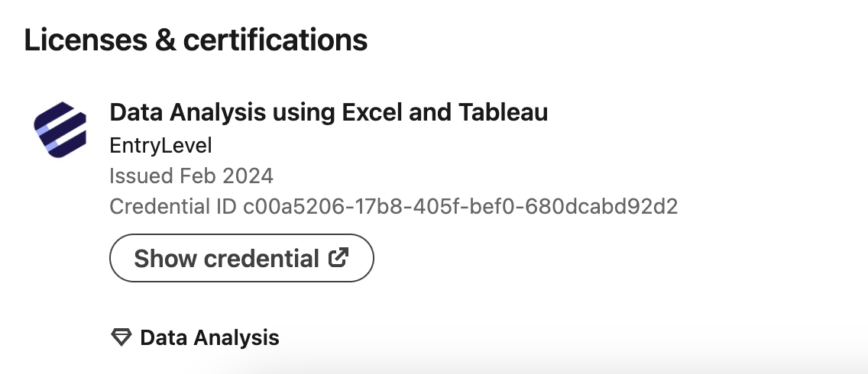Click the EntryLevel issuer name
The width and height of the screenshot is (868, 374).
pos(160,146)
